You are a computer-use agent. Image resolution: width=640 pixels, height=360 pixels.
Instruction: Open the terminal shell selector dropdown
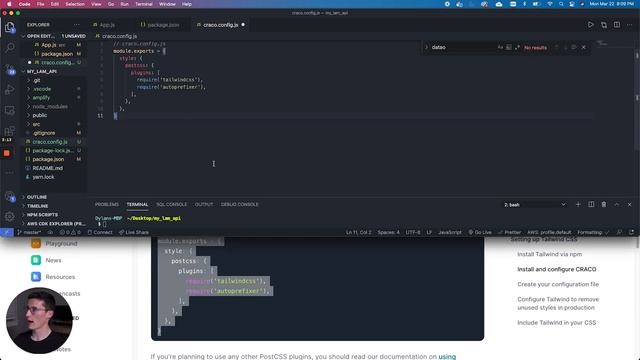(x=535, y=204)
